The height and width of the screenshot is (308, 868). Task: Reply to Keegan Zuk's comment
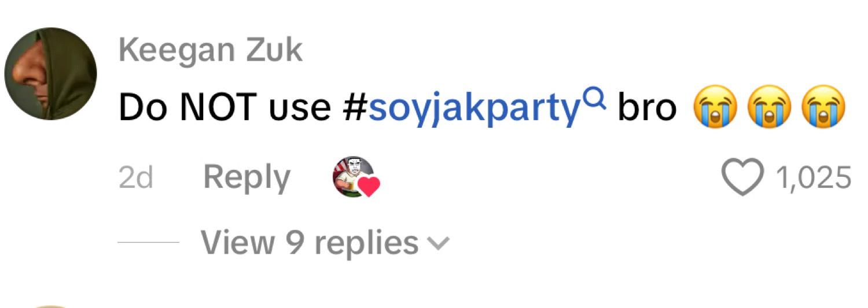point(247,177)
